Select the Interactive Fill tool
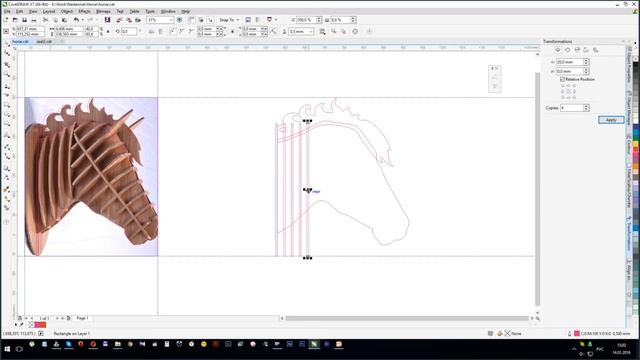640x360 pixels. click(7, 199)
